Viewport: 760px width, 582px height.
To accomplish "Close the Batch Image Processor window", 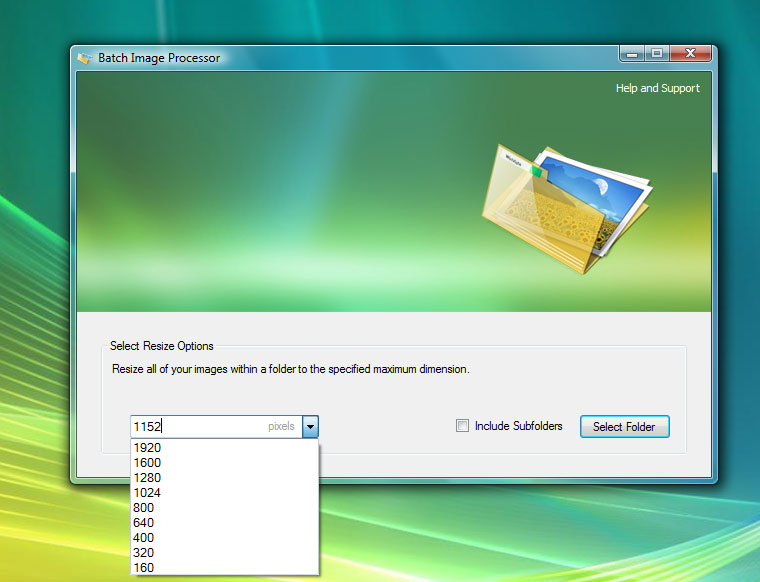I will (690, 54).
